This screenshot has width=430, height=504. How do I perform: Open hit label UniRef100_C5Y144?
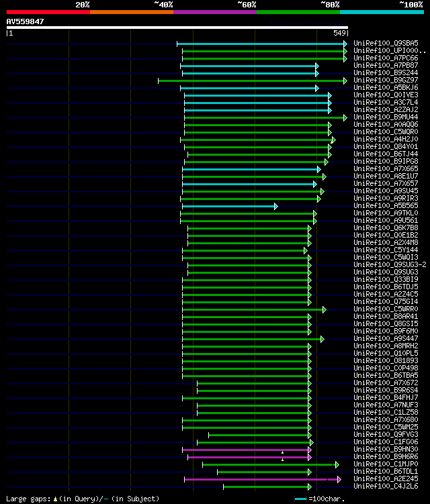pyautogui.click(x=386, y=250)
